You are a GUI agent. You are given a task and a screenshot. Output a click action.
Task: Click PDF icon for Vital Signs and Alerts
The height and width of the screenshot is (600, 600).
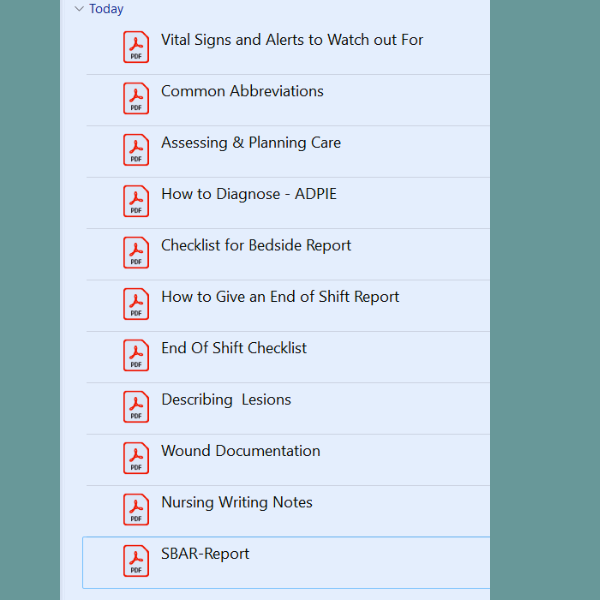coord(136,47)
